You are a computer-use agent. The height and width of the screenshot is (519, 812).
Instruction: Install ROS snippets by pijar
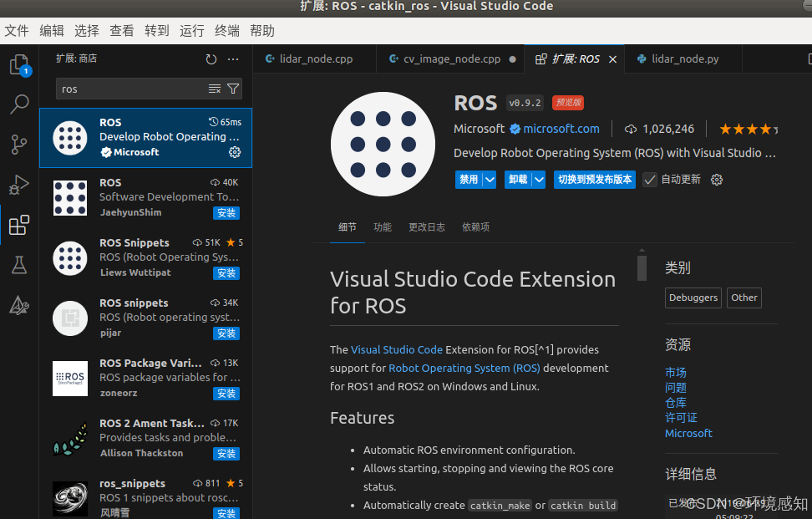tap(226, 333)
